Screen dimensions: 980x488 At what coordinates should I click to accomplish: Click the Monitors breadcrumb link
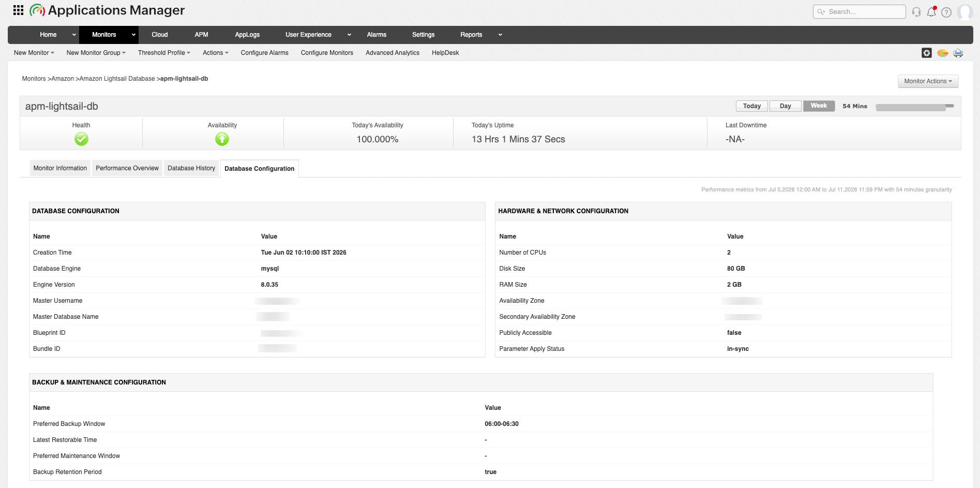point(34,79)
